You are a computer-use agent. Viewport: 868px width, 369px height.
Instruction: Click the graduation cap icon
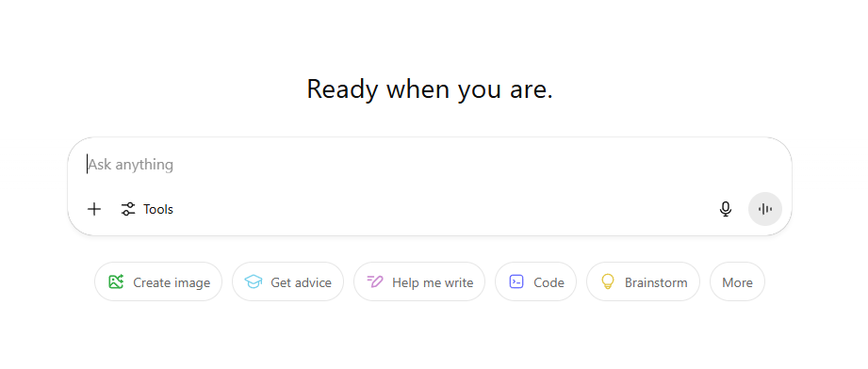(254, 282)
